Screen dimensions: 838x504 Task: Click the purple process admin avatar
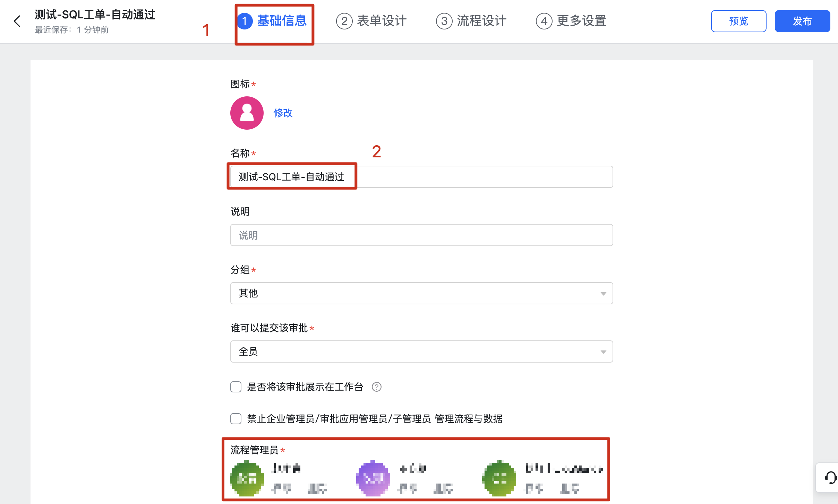click(x=373, y=478)
